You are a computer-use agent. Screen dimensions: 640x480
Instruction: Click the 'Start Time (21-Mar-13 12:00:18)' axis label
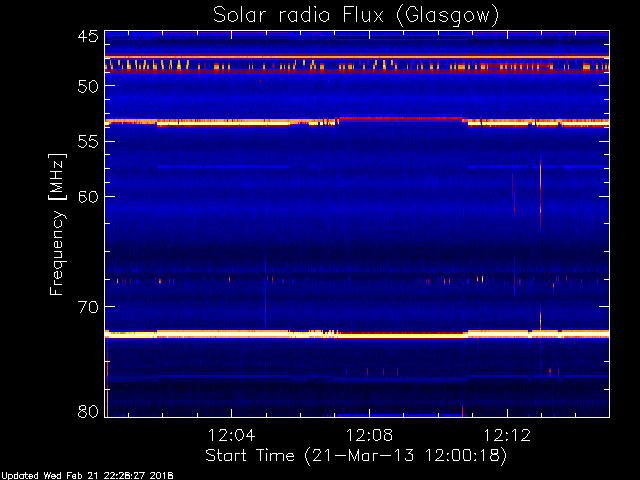click(x=356, y=456)
